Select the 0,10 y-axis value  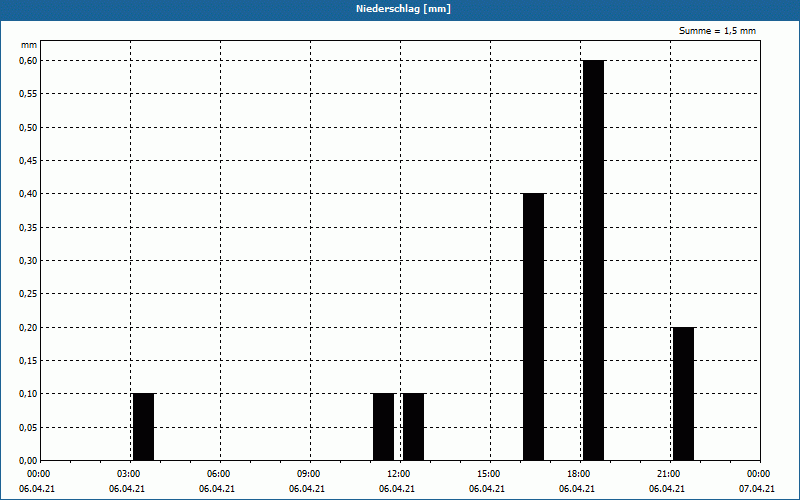(x=28, y=394)
